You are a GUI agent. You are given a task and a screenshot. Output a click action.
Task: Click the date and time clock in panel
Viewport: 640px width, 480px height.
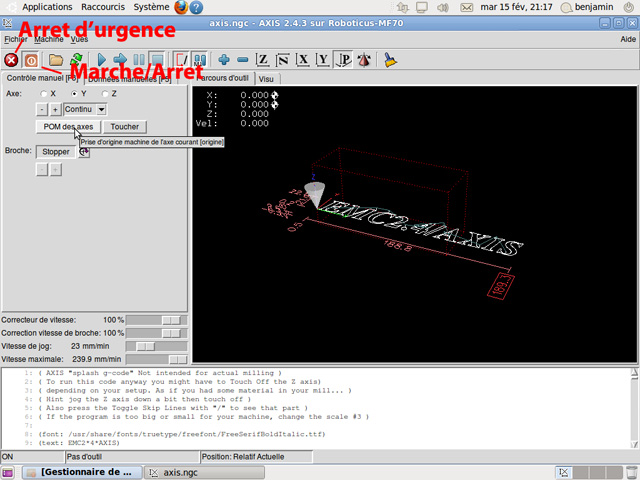tap(516, 7)
